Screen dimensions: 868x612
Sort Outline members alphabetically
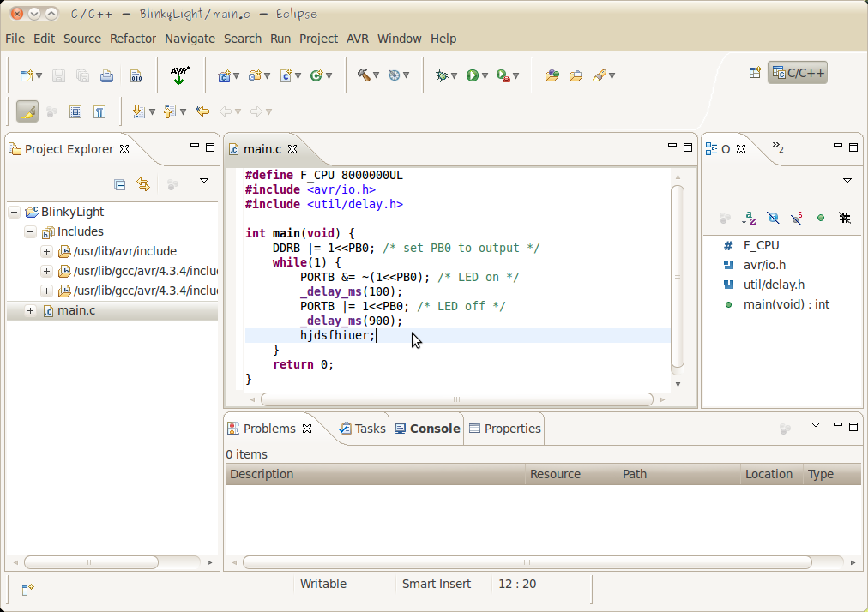point(748,218)
